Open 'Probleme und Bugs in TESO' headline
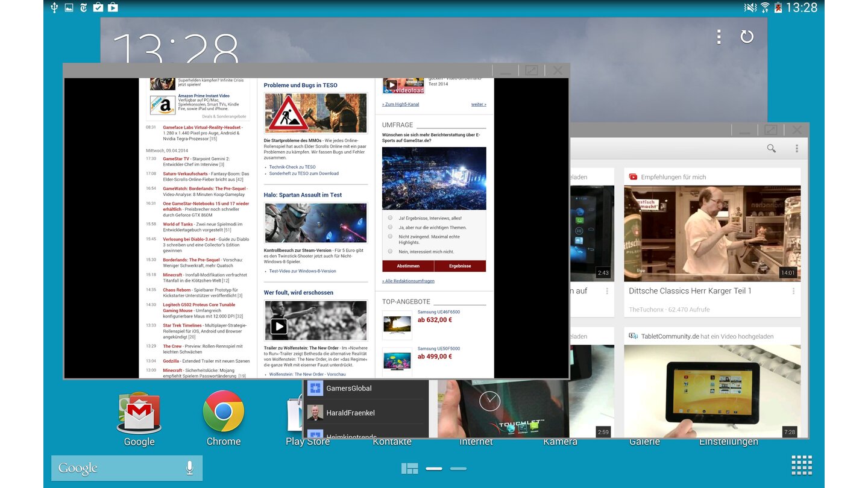 pos(300,86)
